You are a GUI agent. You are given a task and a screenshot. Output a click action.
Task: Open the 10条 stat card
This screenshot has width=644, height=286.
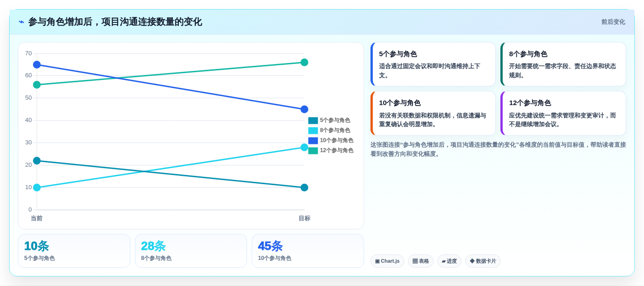(x=74, y=251)
